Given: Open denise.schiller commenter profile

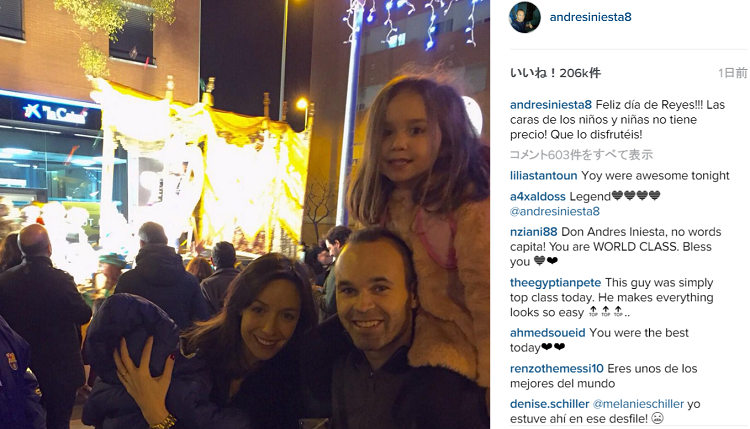Looking at the screenshot, I should coord(550,404).
